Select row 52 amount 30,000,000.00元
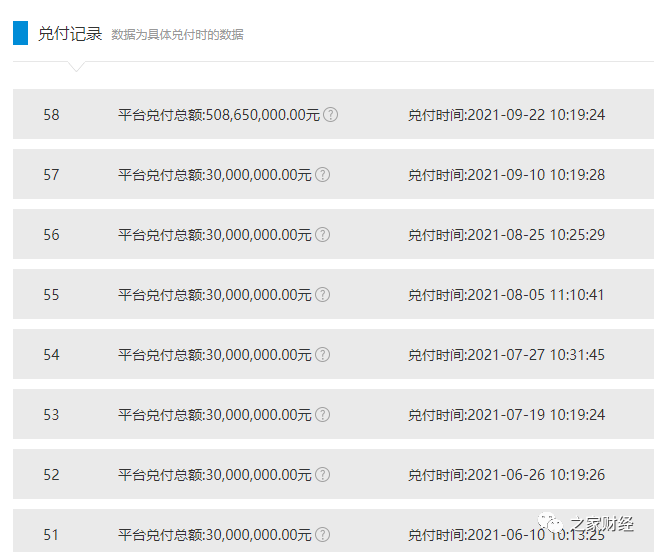Image resolution: width=654 pixels, height=552 pixels. (259, 475)
